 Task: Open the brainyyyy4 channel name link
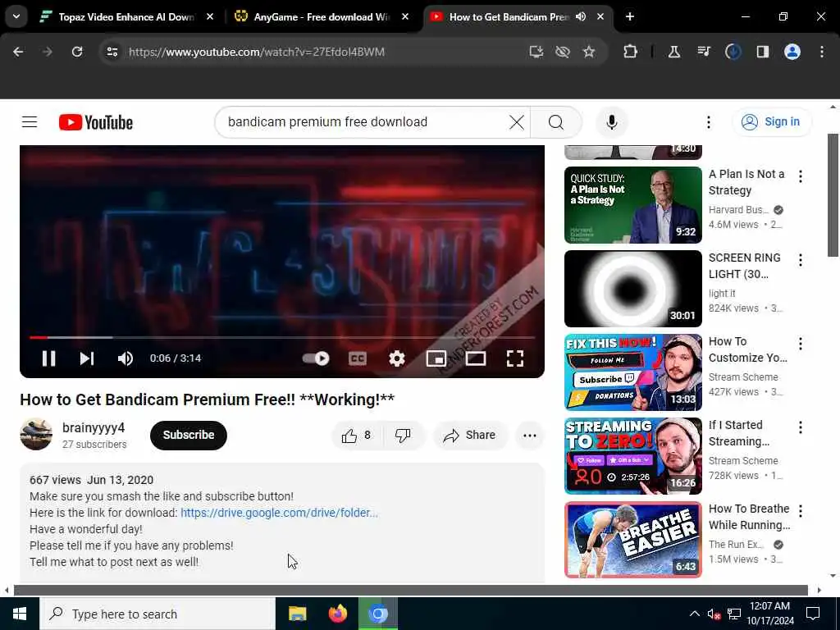point(94,427)
